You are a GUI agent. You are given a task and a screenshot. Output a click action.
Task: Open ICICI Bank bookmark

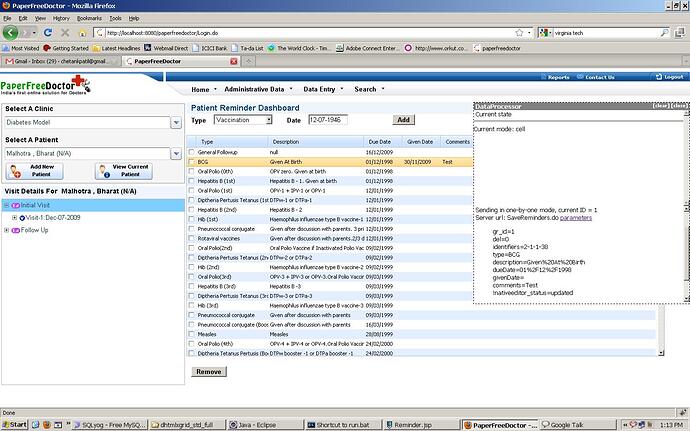pos(210,48)
